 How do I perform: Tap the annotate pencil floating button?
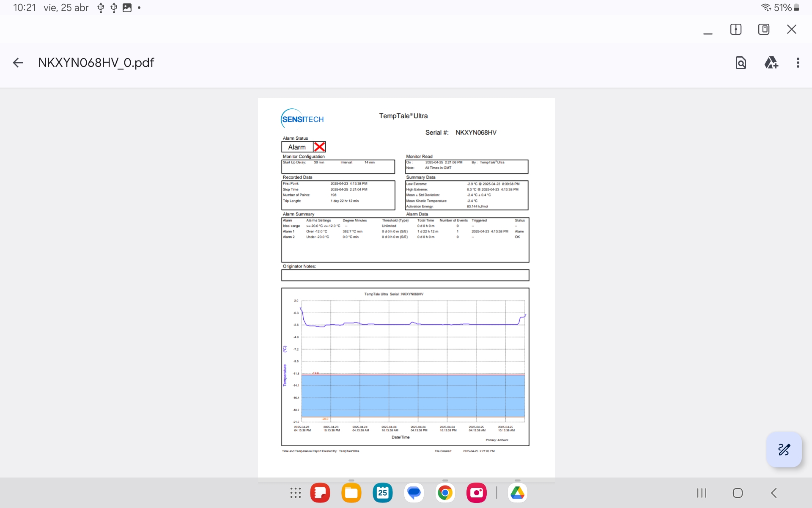click(x=784, y=450)
